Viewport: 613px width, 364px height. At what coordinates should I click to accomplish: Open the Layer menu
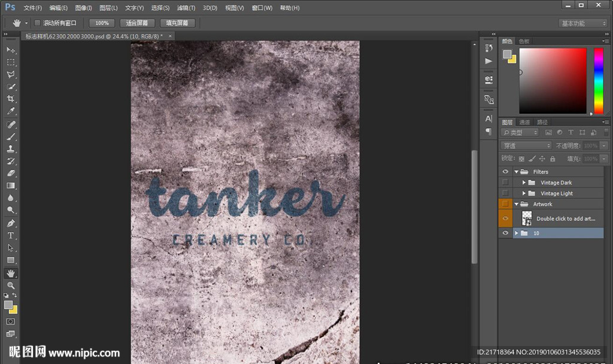pos(108,8)
